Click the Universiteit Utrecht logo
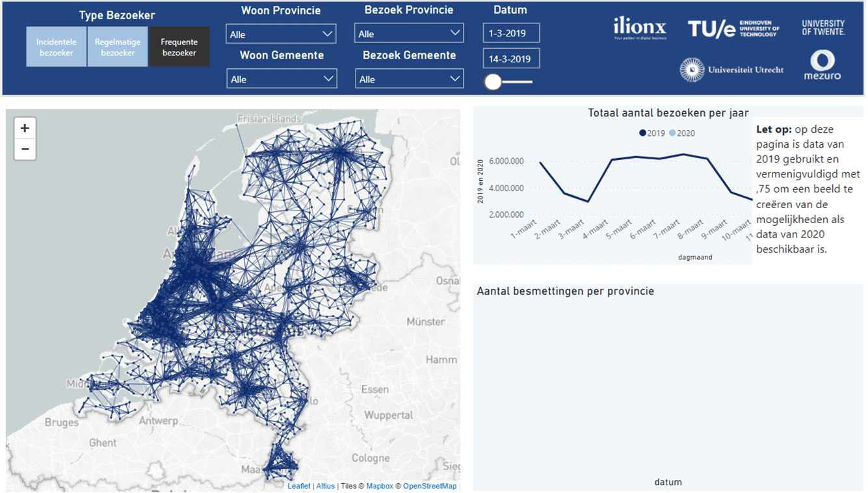 (x=731, y=70)
